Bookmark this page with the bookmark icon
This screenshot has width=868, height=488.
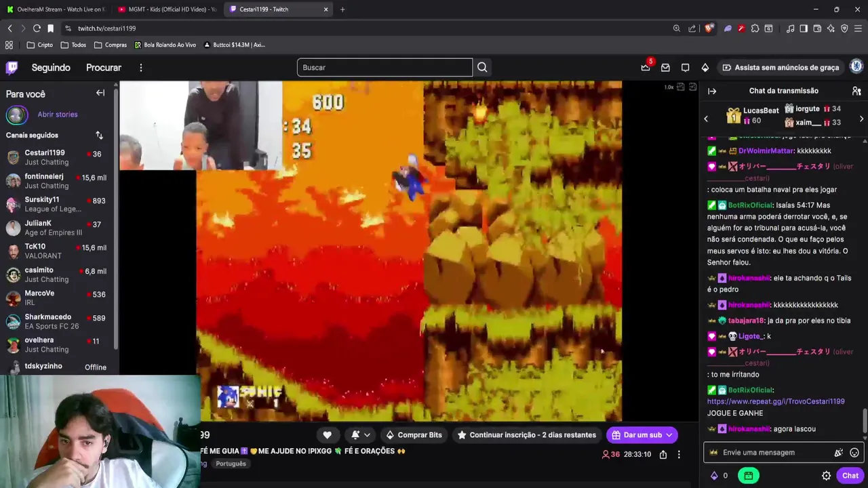point(50,28)
